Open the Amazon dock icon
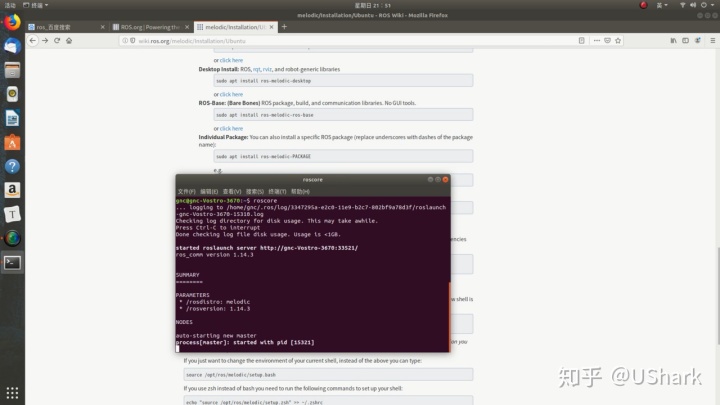The height and width of the screenshot is (405, 720). tap(12, 190)
